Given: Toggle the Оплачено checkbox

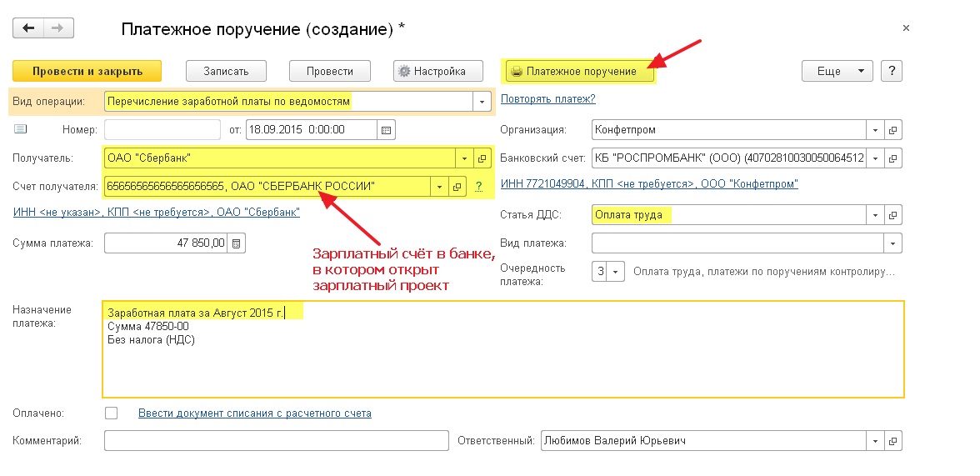Looking at the screenshot, I should click(x=112, y=413).
